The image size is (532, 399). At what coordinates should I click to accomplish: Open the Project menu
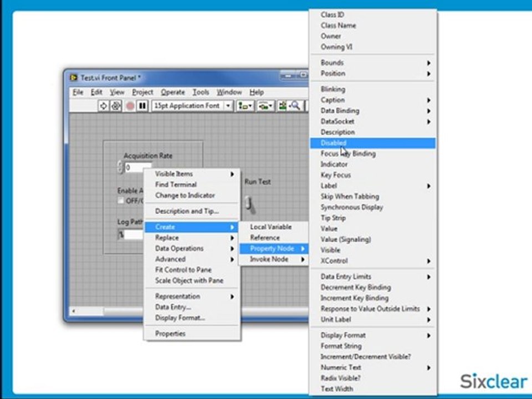[x=142, y=93]
